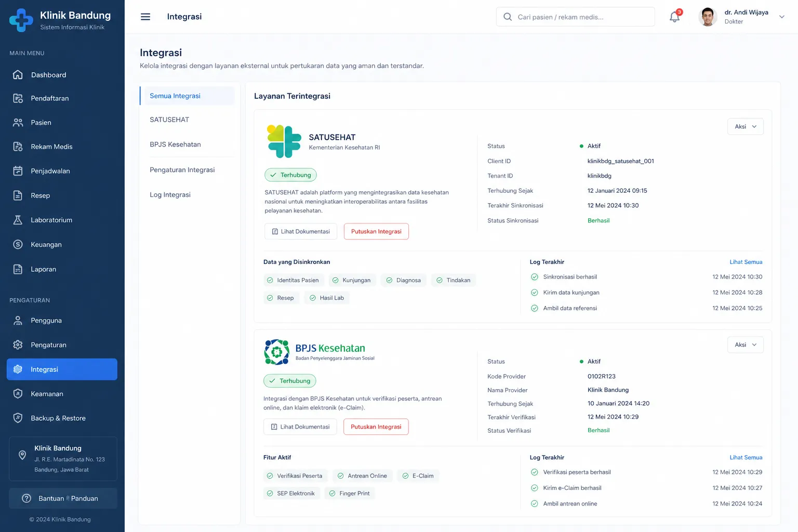The height and width of the screenshot is (532, 798).
Task: Click the BPJS Kesehatan logo
Action: [277, 352]
